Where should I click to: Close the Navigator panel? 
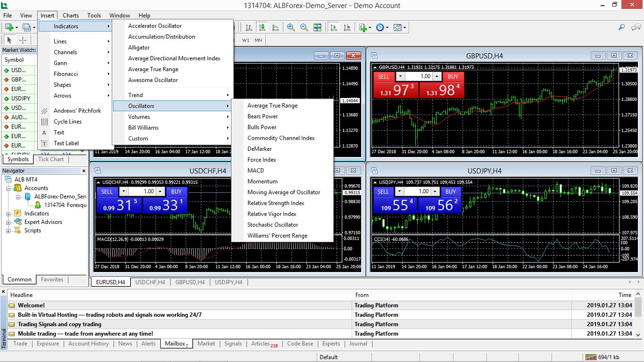point(84,171)
